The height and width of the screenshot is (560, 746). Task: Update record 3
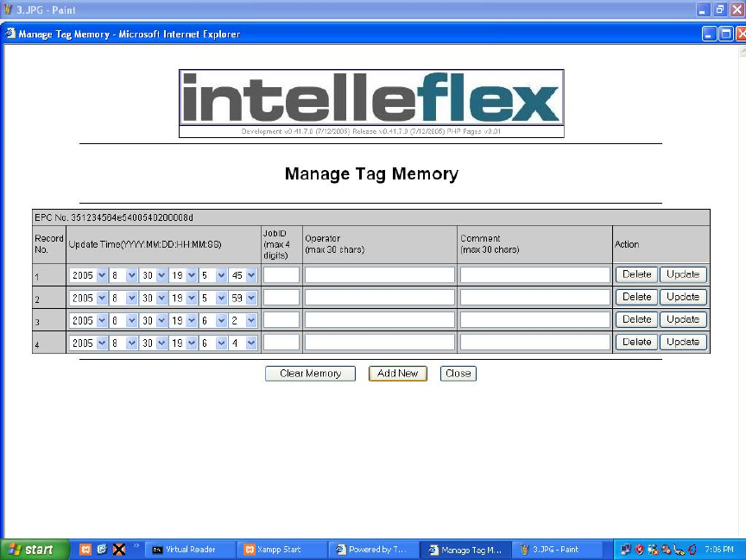683,319
